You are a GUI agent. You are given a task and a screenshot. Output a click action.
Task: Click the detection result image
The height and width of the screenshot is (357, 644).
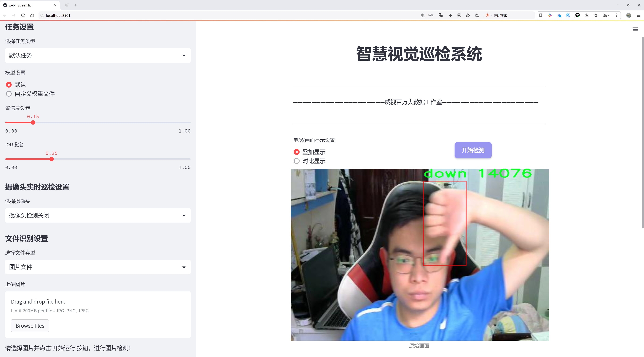tap(420, 255)
